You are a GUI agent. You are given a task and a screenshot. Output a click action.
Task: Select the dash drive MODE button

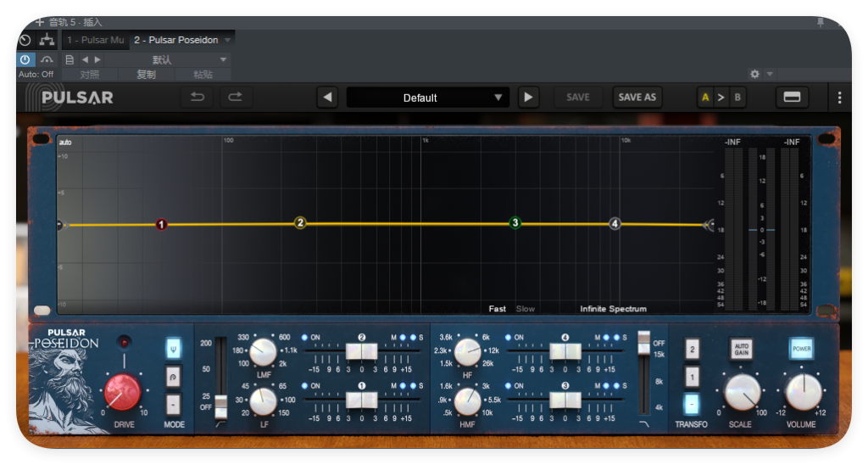tap(173, 405)
